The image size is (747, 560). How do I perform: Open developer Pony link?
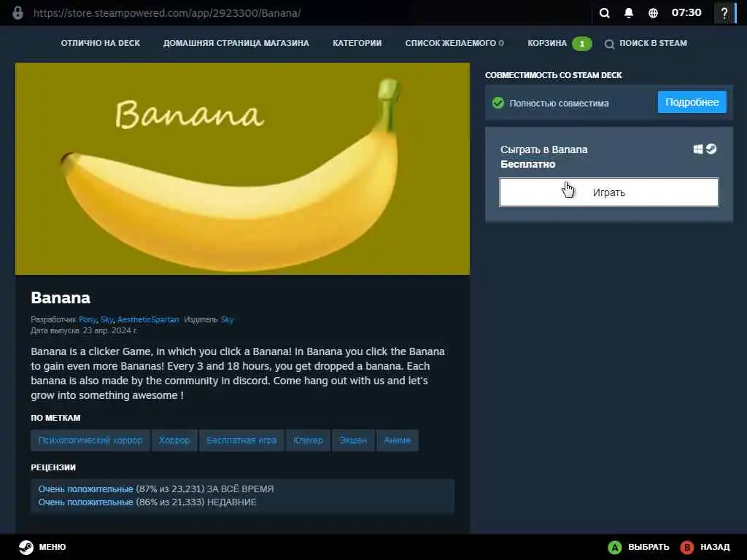pyautogui.click(x=88, y=319)
